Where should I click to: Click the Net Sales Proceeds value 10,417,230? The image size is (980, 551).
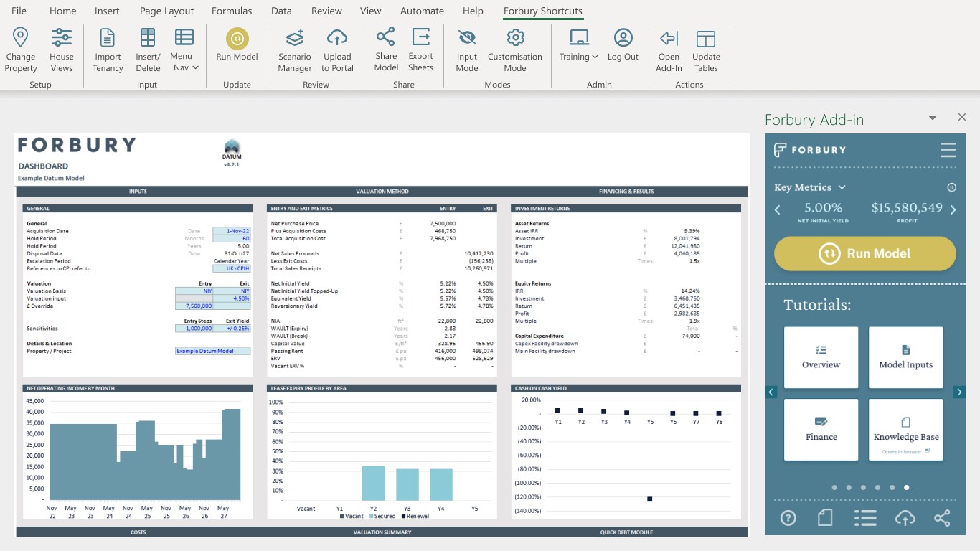[479, 253]
